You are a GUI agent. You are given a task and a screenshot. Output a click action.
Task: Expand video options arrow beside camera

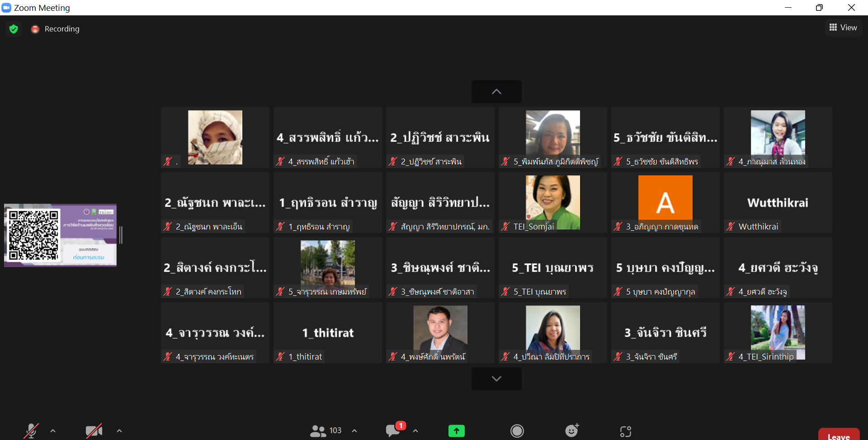tap(119, 431)
